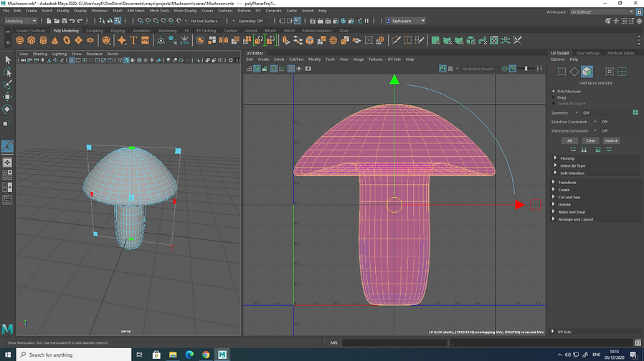This screenshot has height=361, width=644.
Task: Open the Seyfi.arash account dropdown
Action: pos(405,21)
